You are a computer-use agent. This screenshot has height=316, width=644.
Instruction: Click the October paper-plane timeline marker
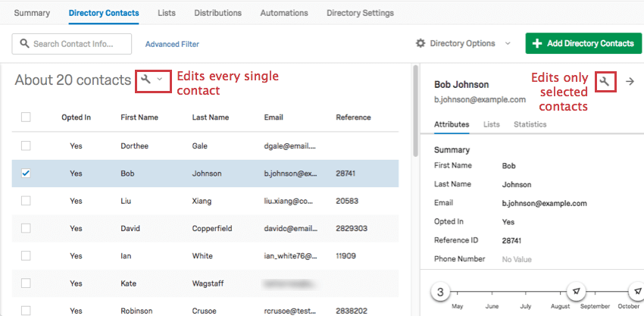click(x=637, y=291)
